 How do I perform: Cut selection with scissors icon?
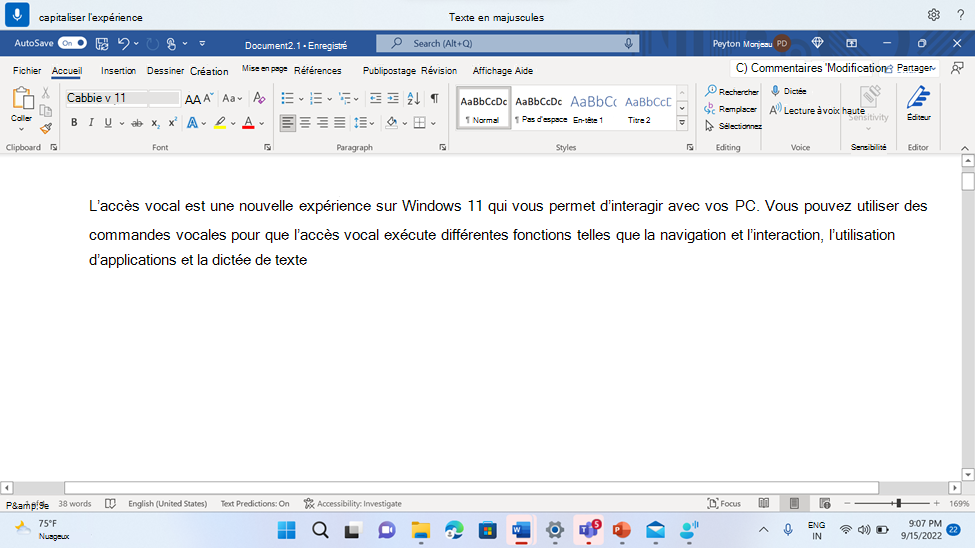point(45,93)
